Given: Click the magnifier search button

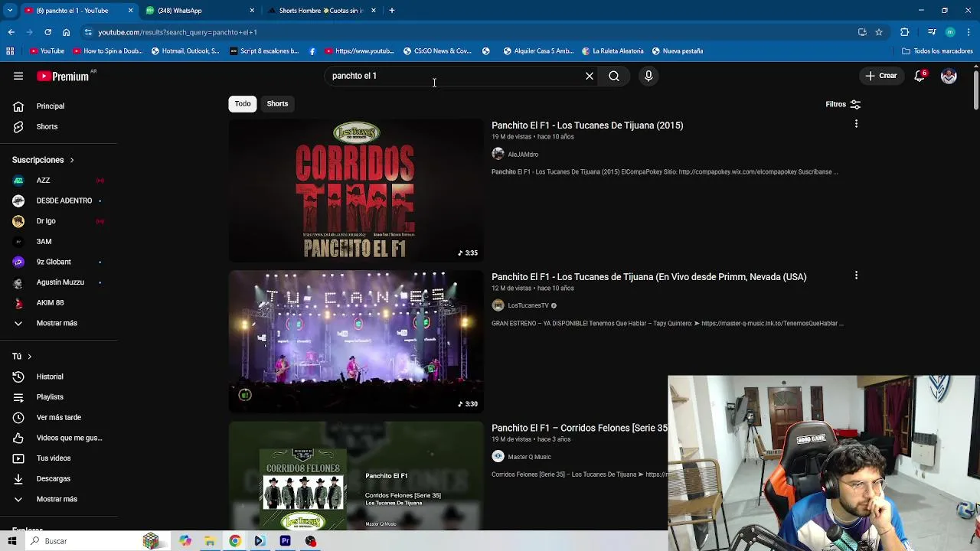Looking at the screenshot, I should (x=614, y=76).
